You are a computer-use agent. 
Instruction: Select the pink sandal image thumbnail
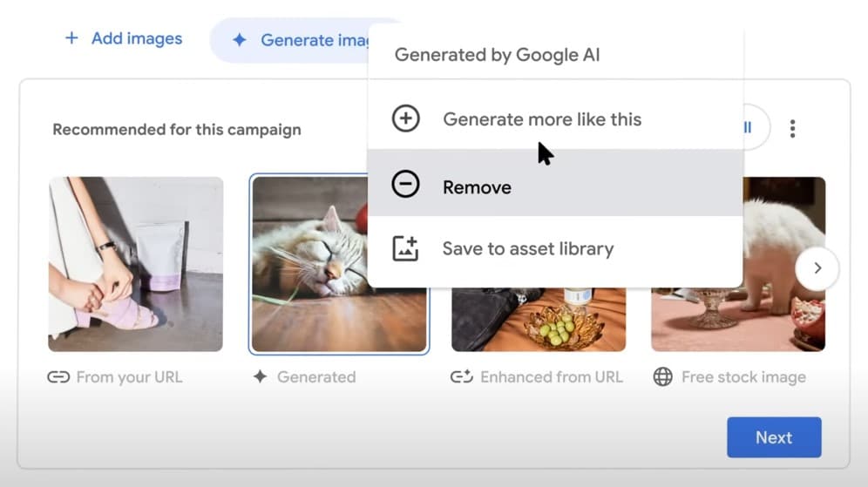coord(135,264)
